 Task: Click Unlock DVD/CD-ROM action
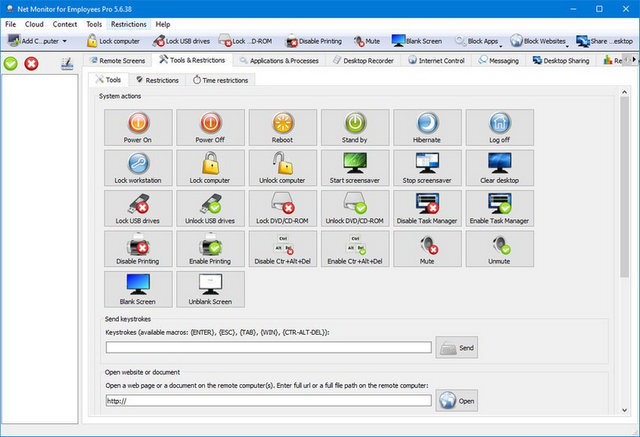tap(355, 208)
